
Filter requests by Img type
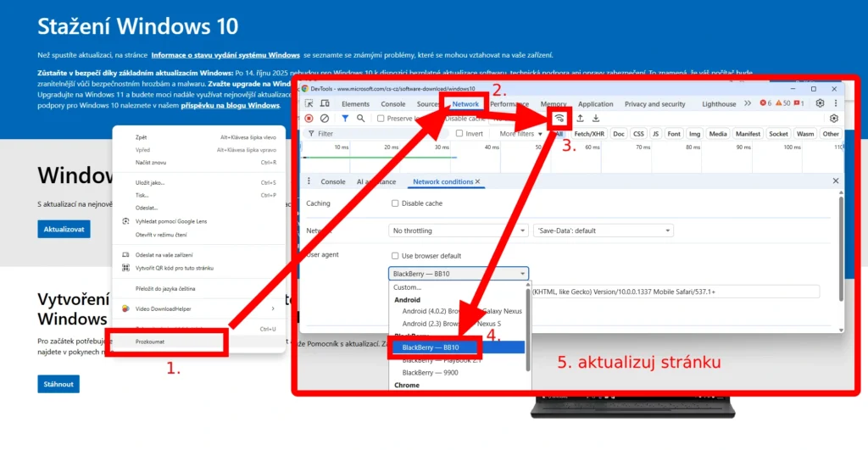695,133
